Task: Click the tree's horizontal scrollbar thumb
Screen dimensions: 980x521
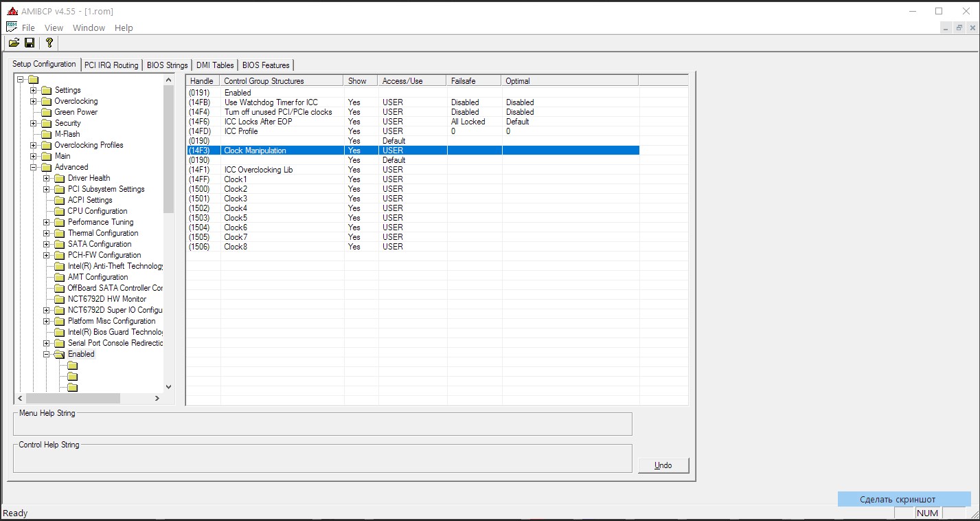Action: click(73, 398)
